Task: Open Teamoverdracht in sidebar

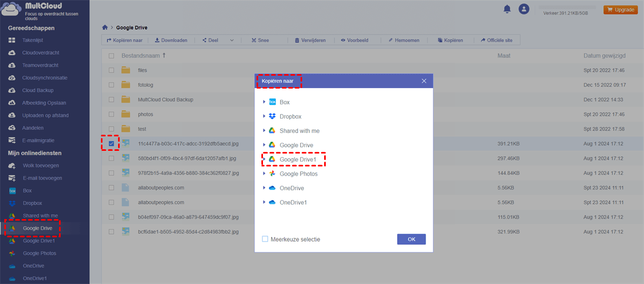Action: point(40,65)
